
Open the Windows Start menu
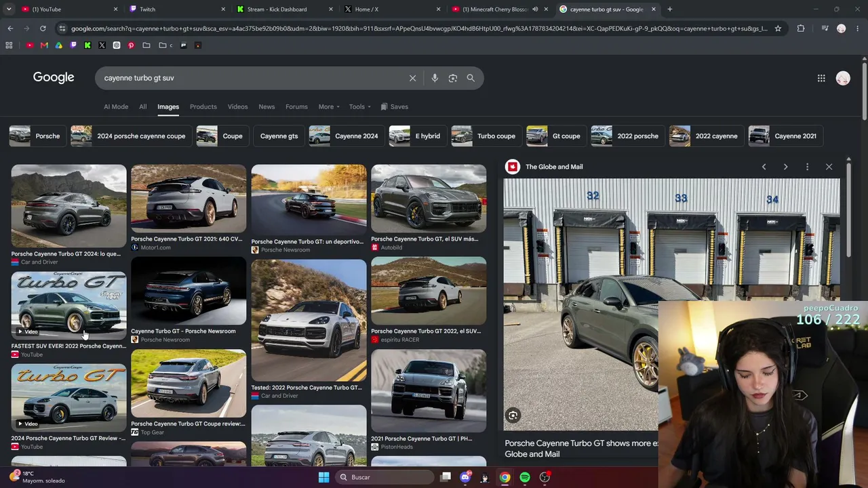(324, 477)
